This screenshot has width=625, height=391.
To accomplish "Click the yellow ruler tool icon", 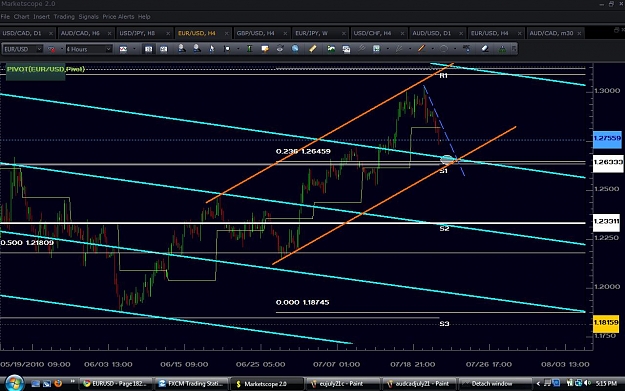I will click(312, 49).
